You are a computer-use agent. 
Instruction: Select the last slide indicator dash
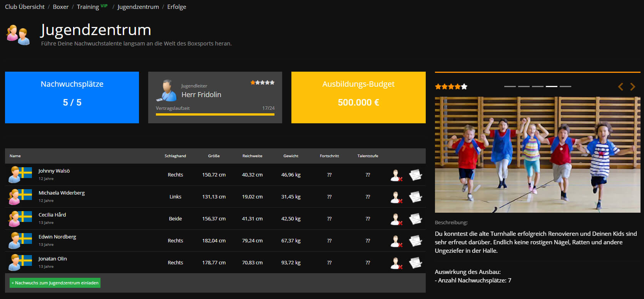pos(565,87)
